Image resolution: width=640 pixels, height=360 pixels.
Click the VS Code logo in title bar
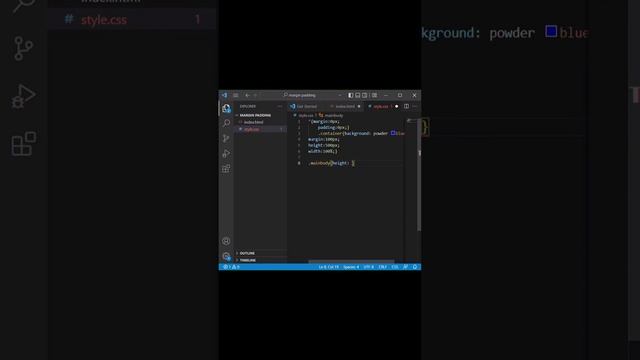point(224,95)
